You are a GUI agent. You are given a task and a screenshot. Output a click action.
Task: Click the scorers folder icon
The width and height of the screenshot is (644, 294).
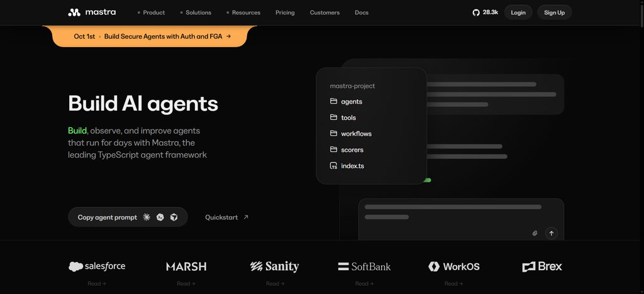[x=333, y=150]
